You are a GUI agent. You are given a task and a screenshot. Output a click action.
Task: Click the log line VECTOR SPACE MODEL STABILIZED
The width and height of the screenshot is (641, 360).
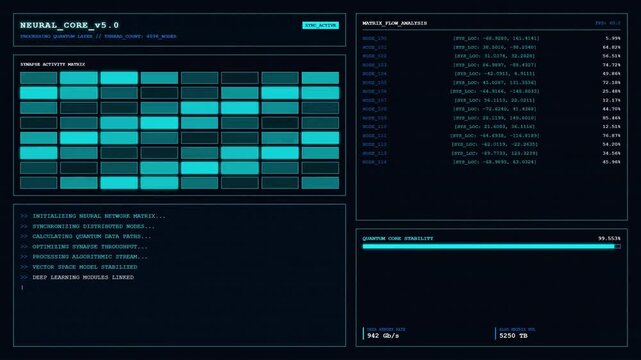point(79,267)
